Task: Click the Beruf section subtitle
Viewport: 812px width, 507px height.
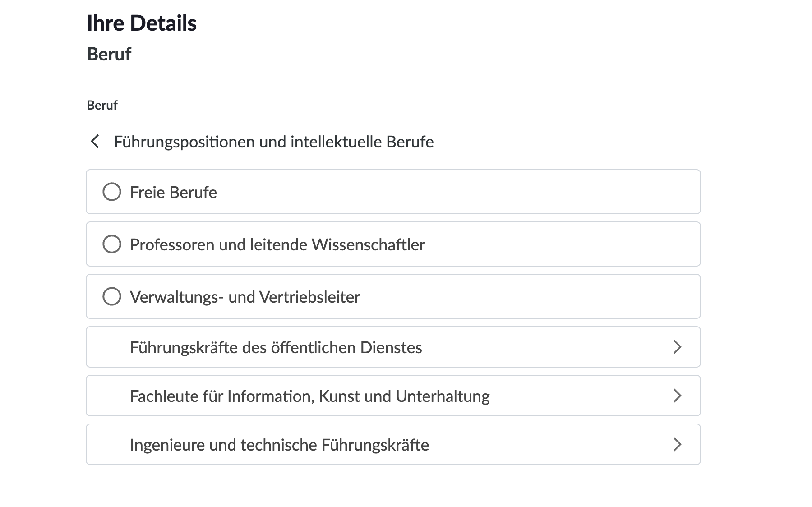Action: point(109,54)
